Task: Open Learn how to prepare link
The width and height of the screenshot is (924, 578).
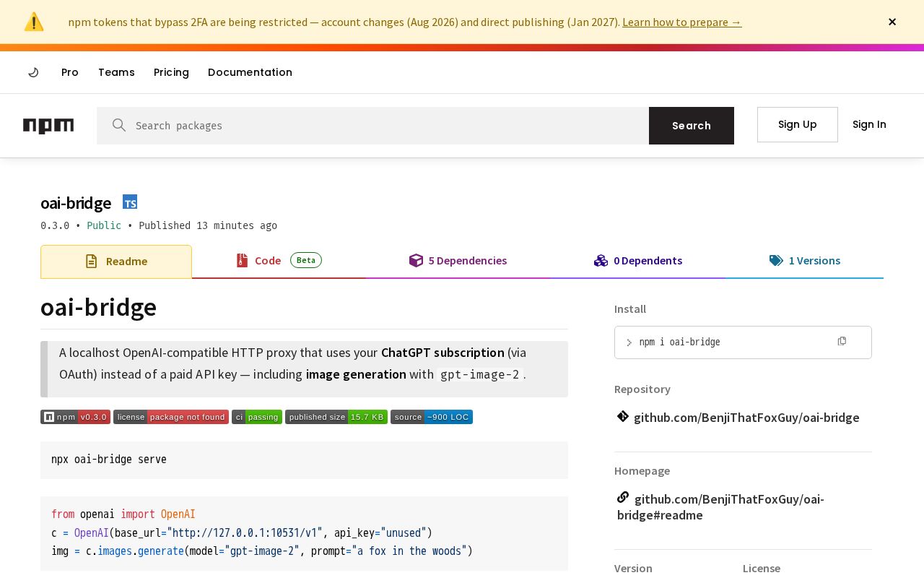Action: click(681, 22)
